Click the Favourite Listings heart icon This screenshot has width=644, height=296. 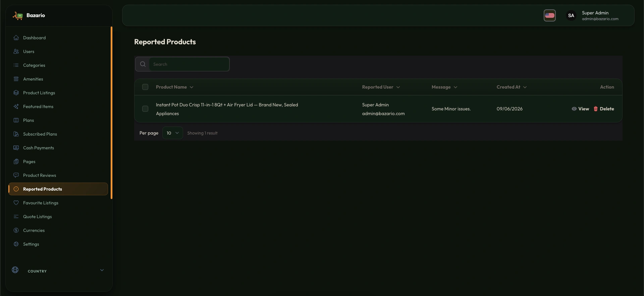pyautogui.click(x=16, y=203)
